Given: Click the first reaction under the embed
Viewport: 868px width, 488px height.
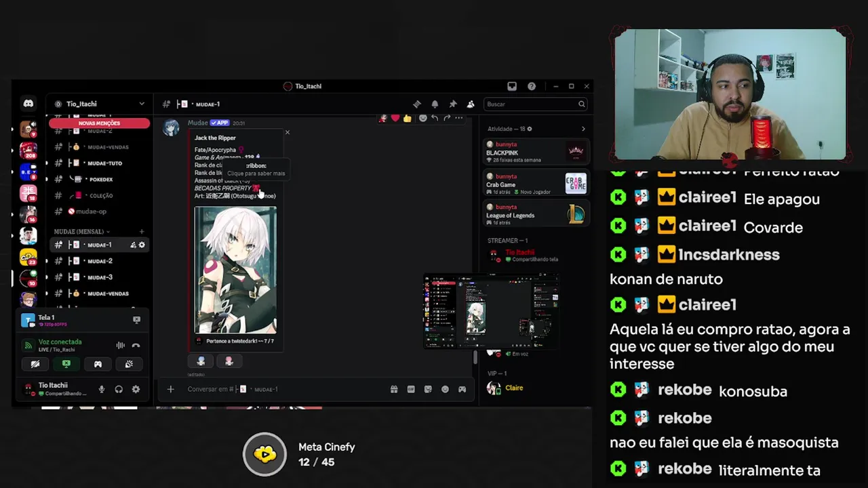Looking at the screenshot, I should [x=201, y=361].
